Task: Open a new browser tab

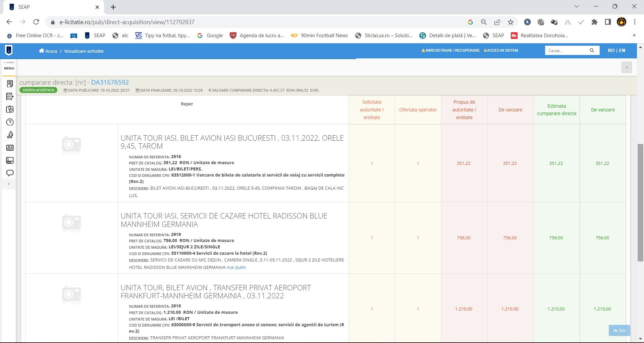Action: pos(113,7)
